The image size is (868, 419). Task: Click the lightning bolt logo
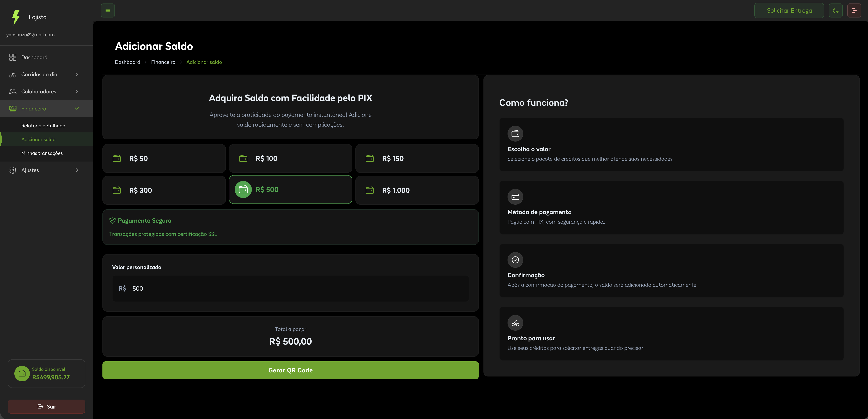pyautogui.click(x=16, y=17)
